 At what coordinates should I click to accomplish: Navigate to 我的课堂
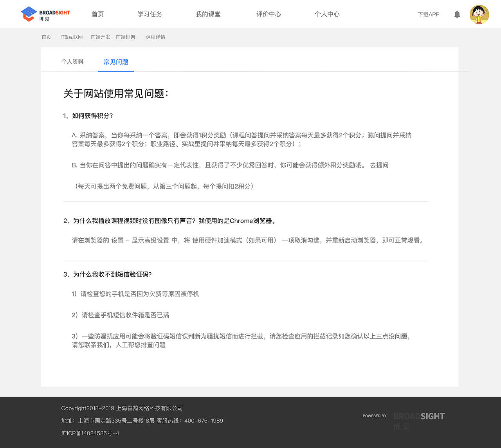[x=208, y=14]
